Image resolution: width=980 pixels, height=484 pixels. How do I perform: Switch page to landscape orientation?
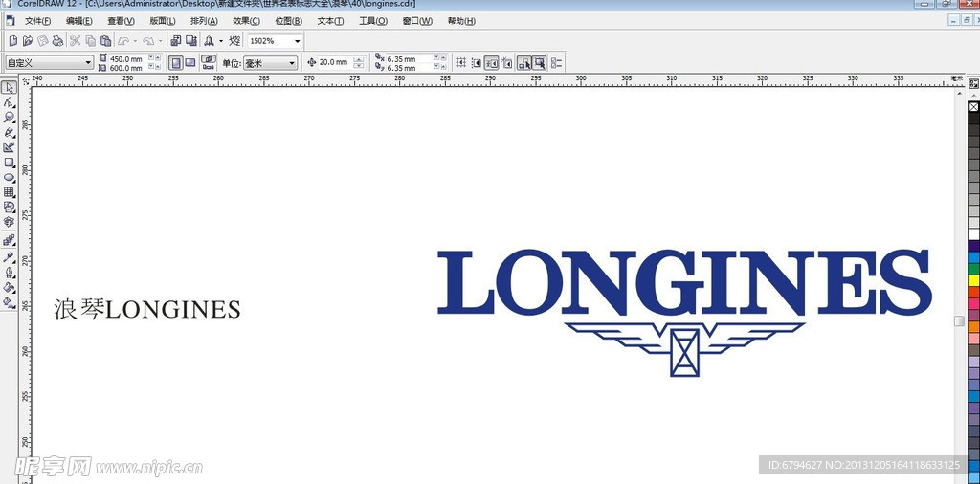(190, 63)
